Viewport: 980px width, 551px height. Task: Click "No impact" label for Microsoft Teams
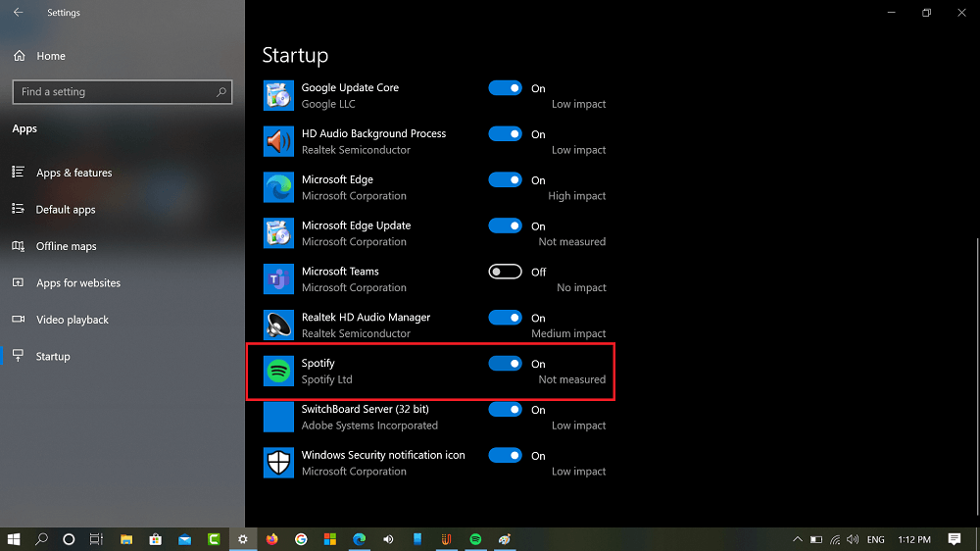pyautogui.click(x=581, y=287)
